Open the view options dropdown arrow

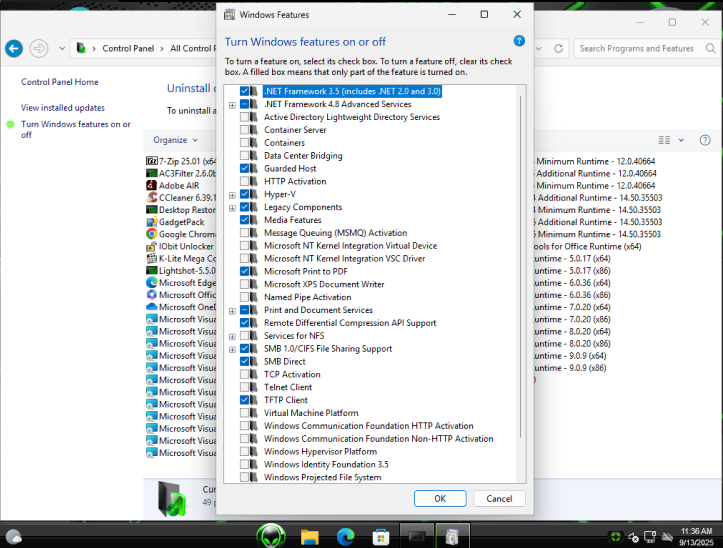[681, 140]
